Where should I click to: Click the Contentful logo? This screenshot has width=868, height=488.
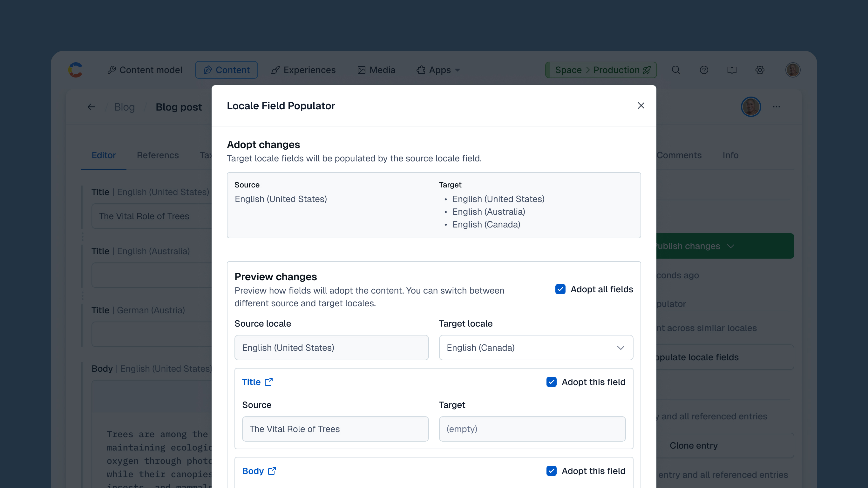tap(76, 70)
